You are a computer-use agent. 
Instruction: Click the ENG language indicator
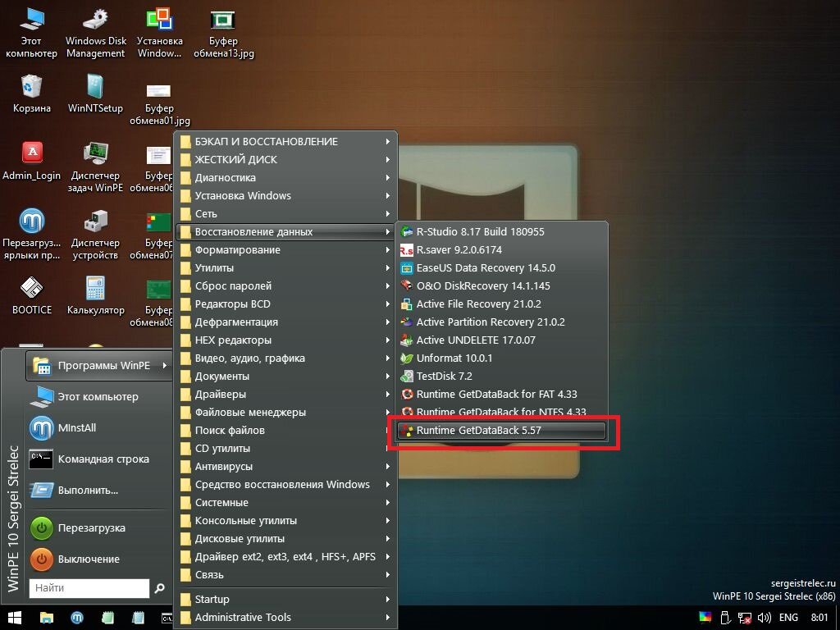click(x=788, y=618)
